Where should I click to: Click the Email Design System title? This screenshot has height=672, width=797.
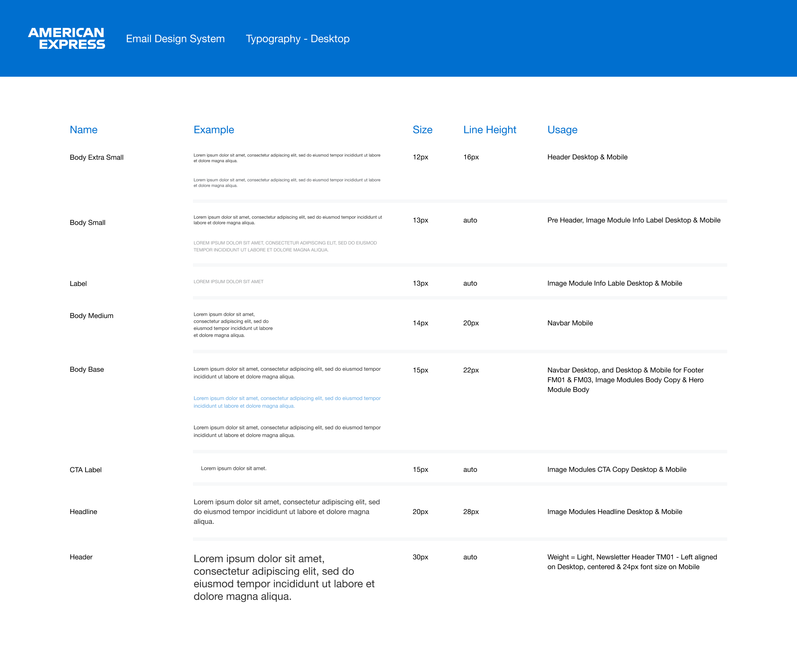click(x=175, y=38)
